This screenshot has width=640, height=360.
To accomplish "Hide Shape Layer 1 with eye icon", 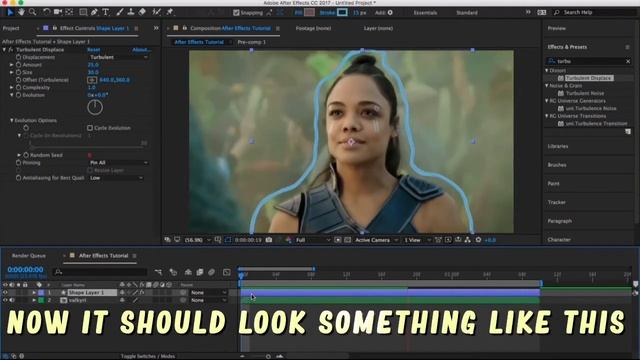I will tap(5, 293).
